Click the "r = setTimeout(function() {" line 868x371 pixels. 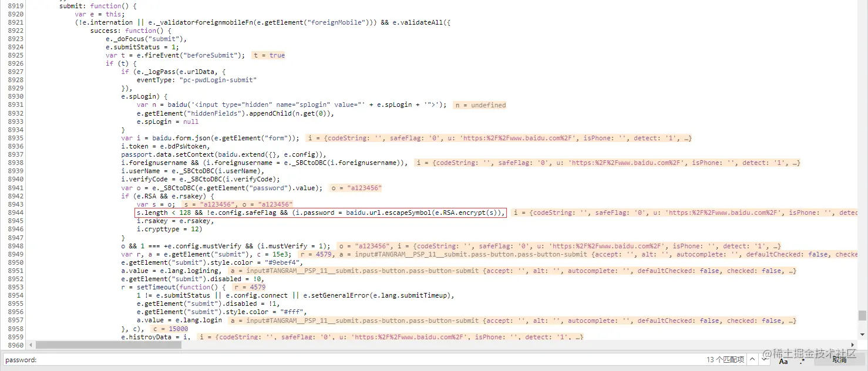click(173, 287)
